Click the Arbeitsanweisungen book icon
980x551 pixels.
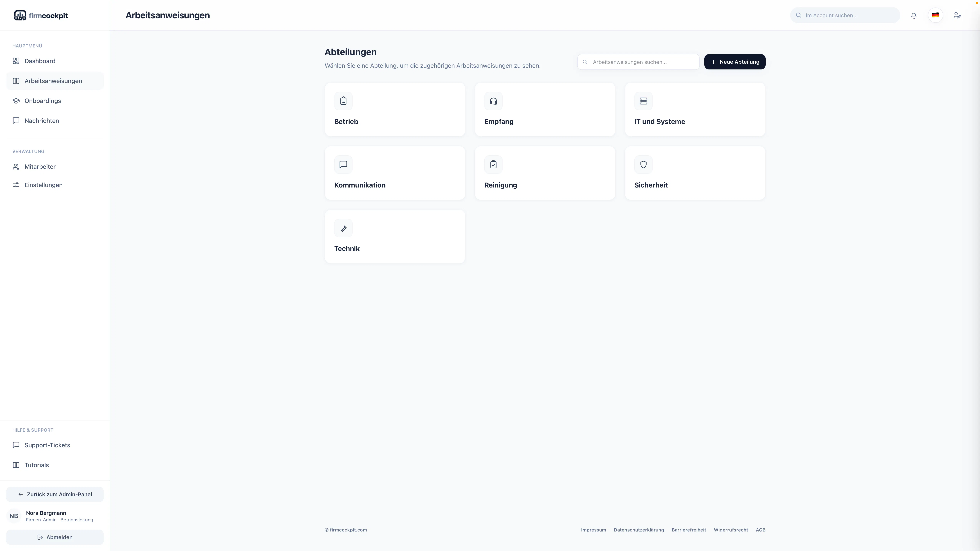16,81
